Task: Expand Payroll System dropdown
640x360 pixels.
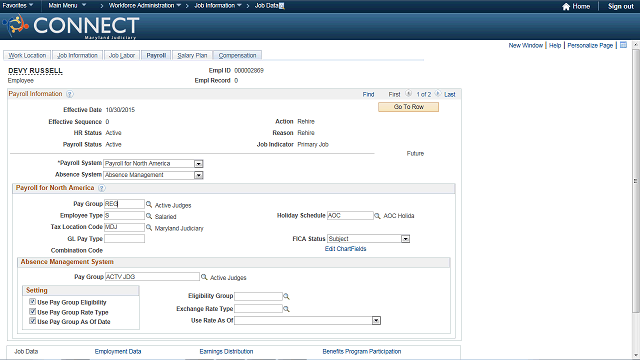Action: point(198,164)
